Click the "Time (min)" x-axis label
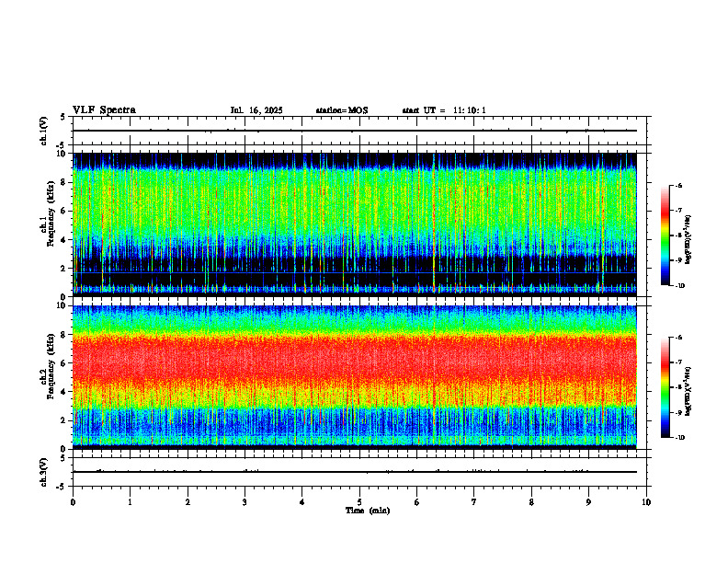The height and width of the screenshot is (563, 728). [368, 511]
